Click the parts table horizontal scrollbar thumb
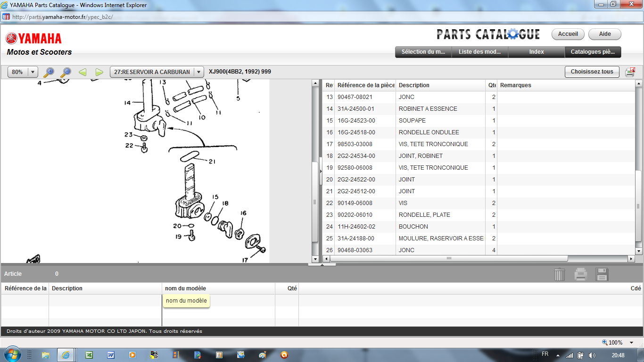This screenshot has width=644, height=362. pos(449,258)
